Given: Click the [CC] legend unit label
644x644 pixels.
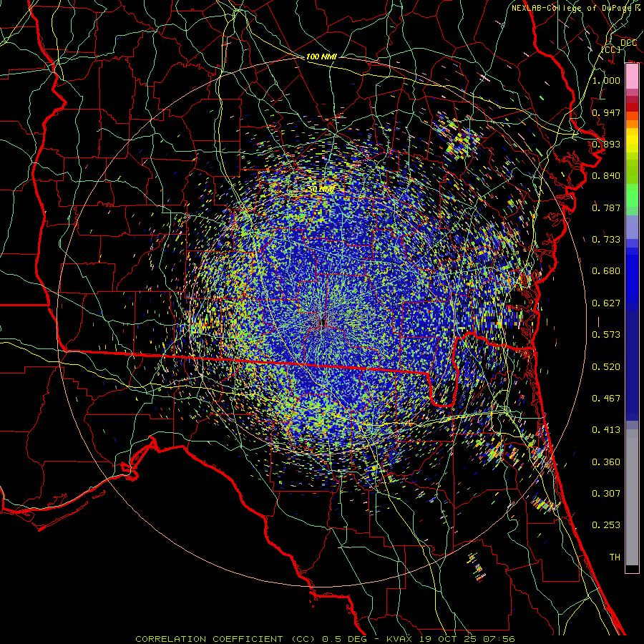Looking at the screenshot, I should coord(611,49).
